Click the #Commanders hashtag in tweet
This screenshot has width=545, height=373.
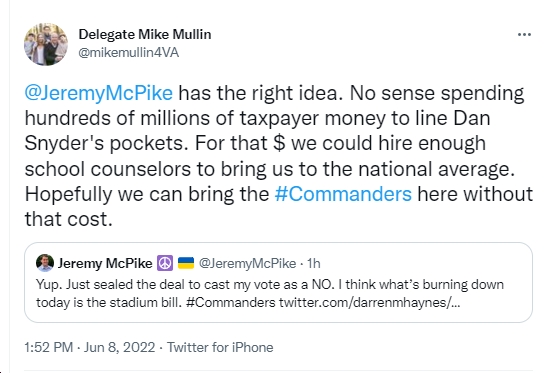343,194
